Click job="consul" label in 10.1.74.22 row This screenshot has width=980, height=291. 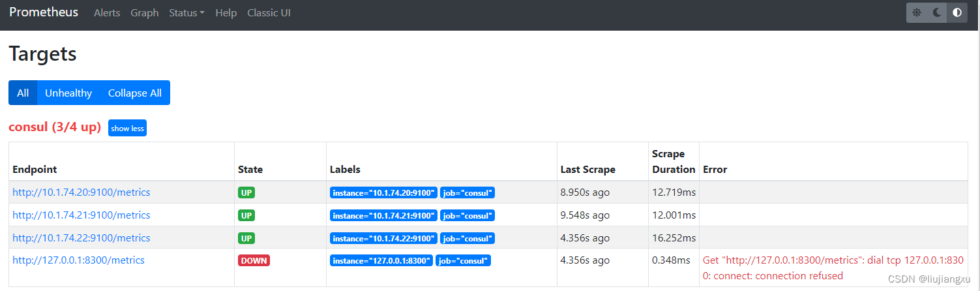(468, 239)
